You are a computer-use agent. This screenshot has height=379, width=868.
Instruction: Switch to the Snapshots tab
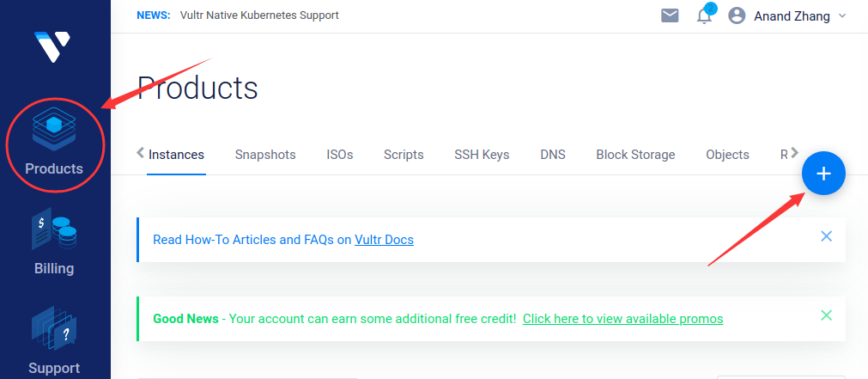click(x=265, y=155)
